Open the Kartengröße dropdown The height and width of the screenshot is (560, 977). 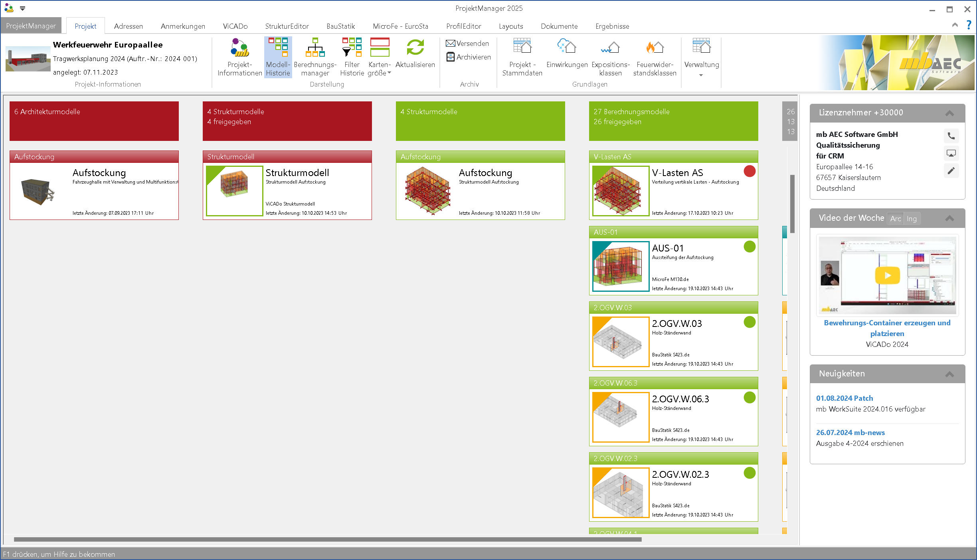[379, 57]
